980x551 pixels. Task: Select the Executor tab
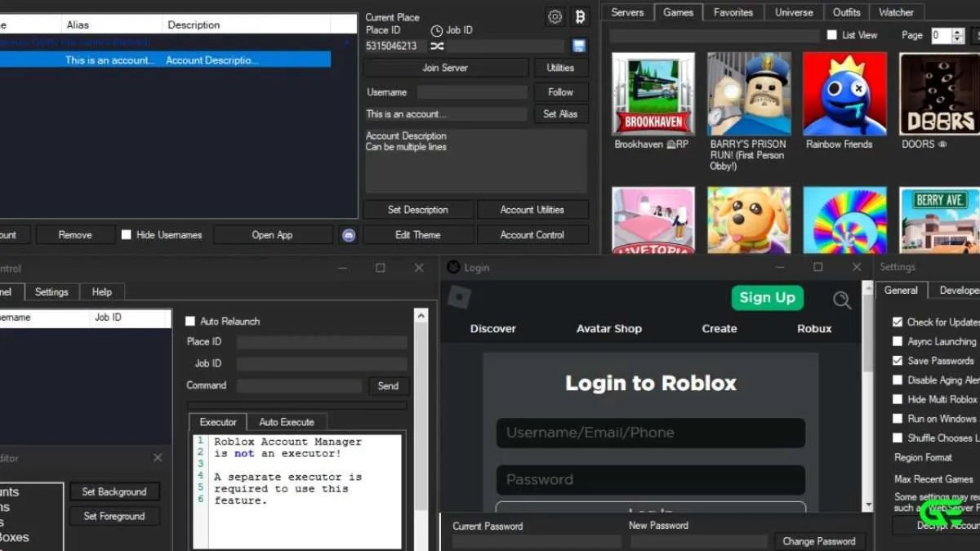click(x=218, y=422)
